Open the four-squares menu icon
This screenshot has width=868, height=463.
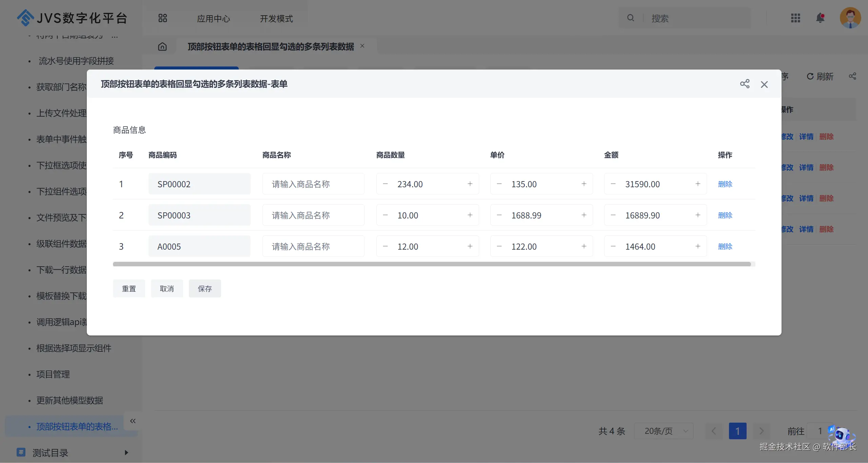point(162,18)
